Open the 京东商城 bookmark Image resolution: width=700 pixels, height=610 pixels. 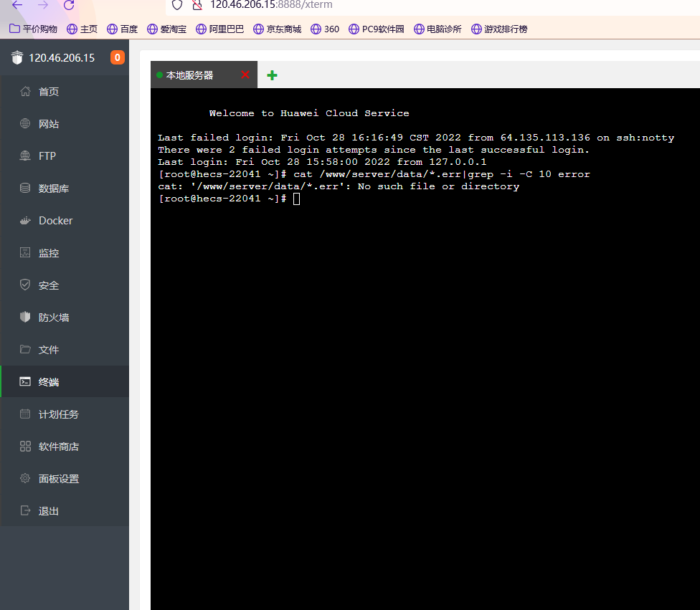tap(278, 29)
